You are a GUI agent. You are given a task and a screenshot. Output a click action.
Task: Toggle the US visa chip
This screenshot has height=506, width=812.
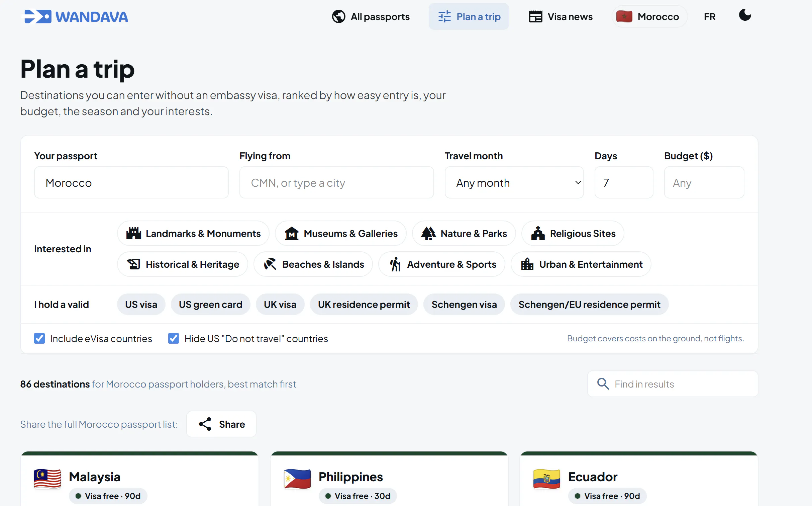141,305
